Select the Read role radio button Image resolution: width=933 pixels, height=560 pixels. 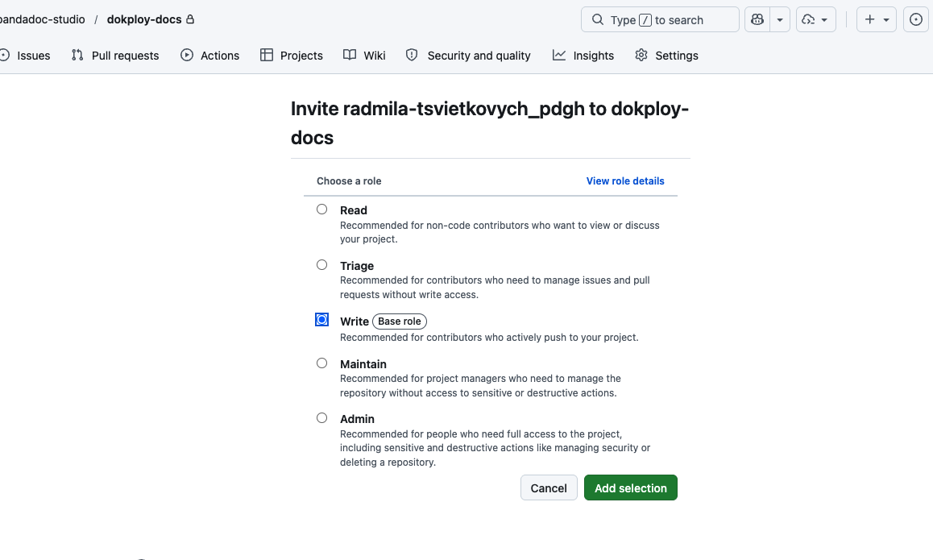pos(322,209)
